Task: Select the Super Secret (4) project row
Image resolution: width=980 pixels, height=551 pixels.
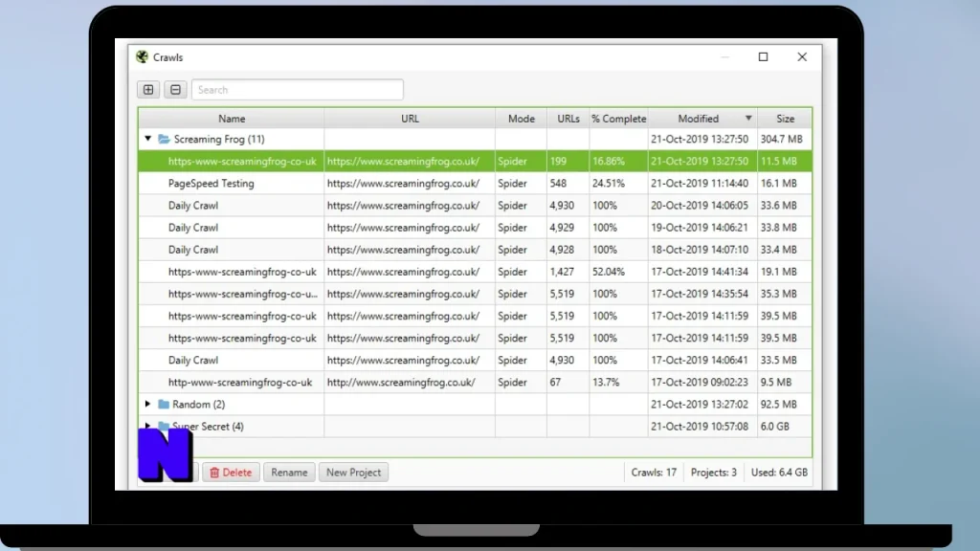Action: pyautogui.click(x=475, y=426)
